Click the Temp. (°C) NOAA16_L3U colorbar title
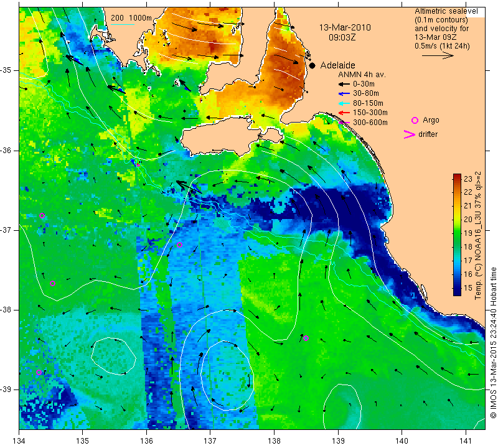This screenshot has height=448, width=498. [478, 236]
